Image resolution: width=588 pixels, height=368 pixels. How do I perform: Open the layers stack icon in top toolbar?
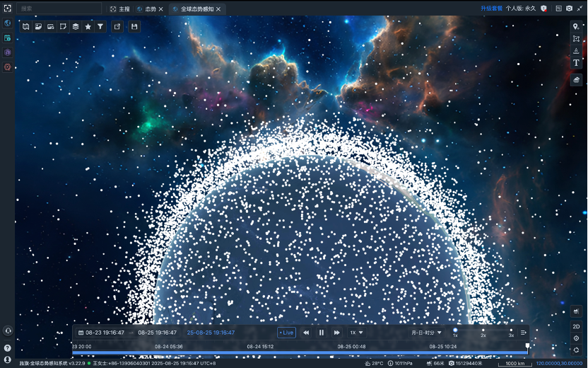click(x=75, y=26)
